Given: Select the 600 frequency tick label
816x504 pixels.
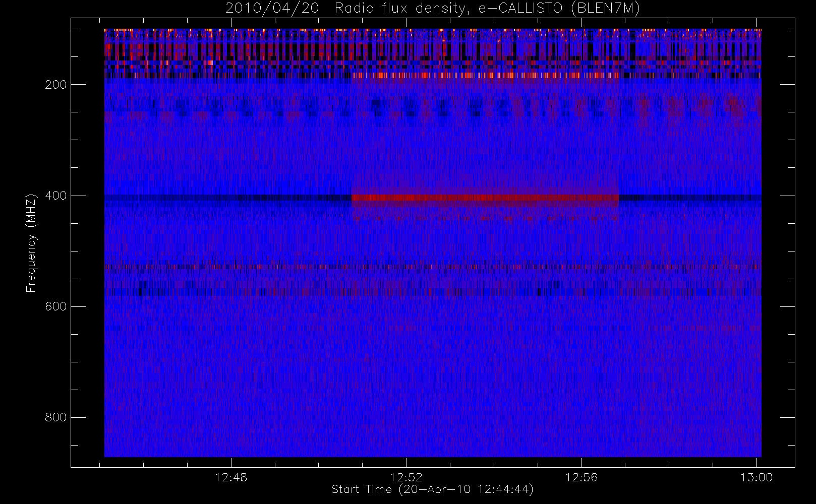Looking at the screenshot, I should (x=56, y=306).
